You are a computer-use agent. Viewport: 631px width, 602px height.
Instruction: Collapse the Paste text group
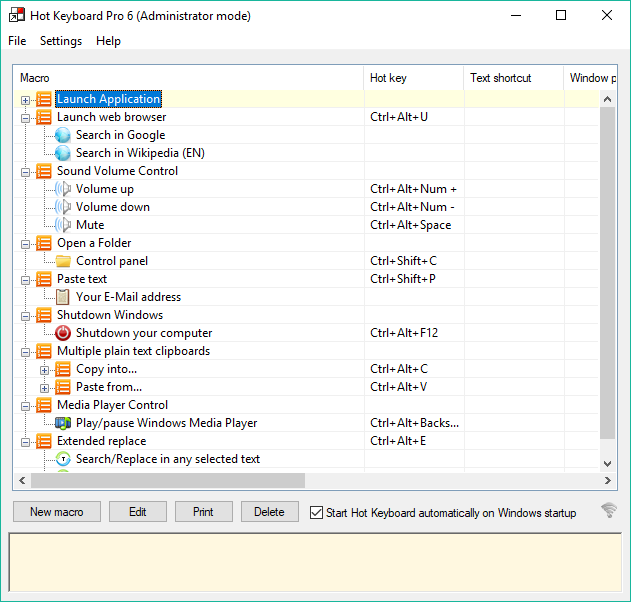tap(25, 280)
